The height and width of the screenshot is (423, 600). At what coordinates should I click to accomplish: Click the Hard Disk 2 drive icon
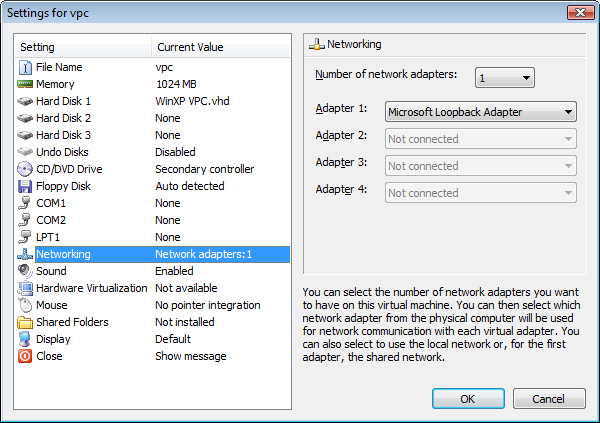point(25,118)
